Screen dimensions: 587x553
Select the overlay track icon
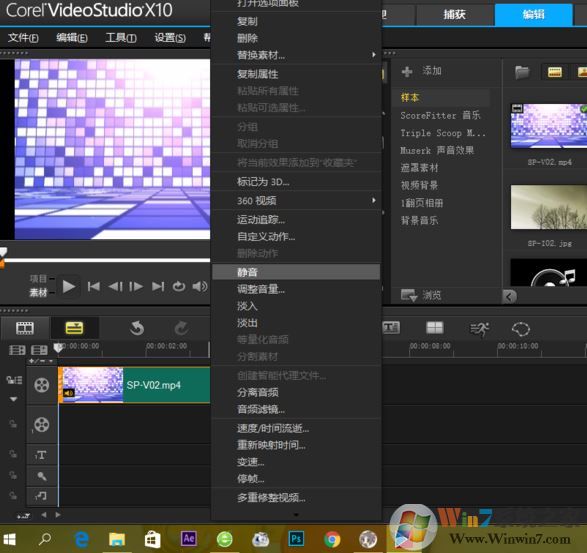tap(42, 425)
